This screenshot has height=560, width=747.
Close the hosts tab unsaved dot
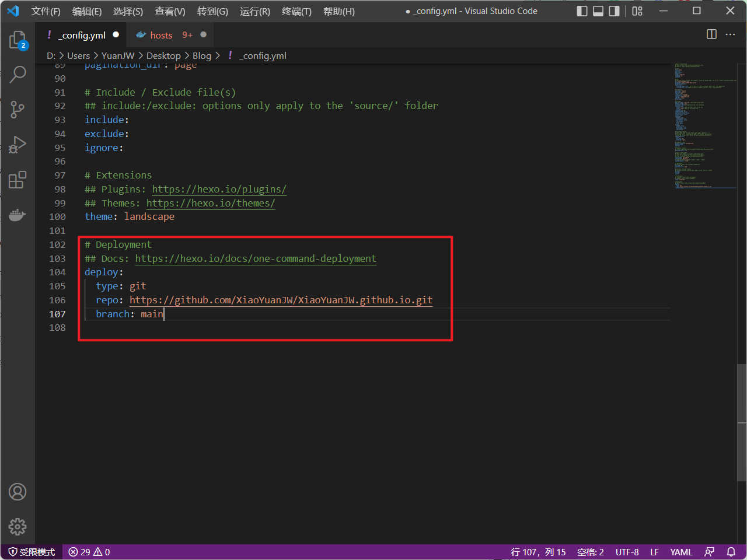click(203, 35)
